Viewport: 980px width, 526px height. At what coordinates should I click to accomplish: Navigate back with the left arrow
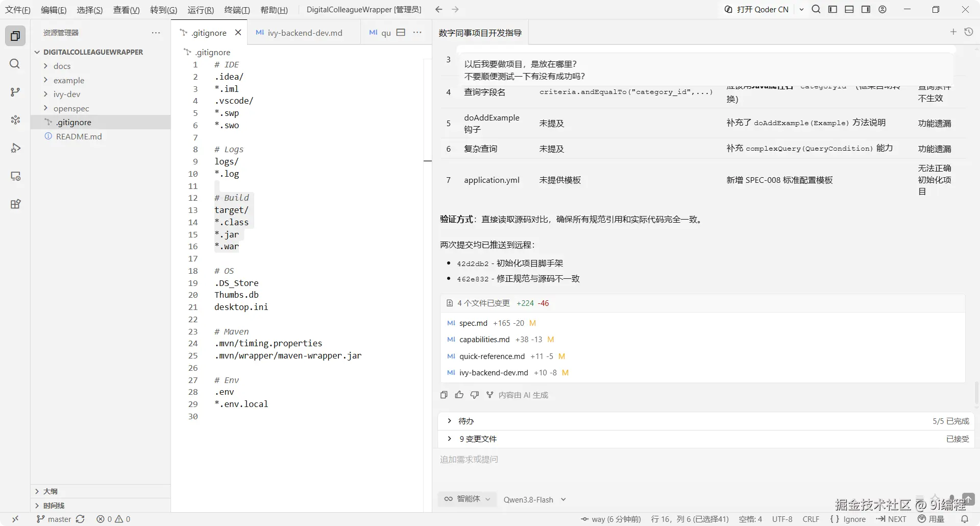[439, 9]
